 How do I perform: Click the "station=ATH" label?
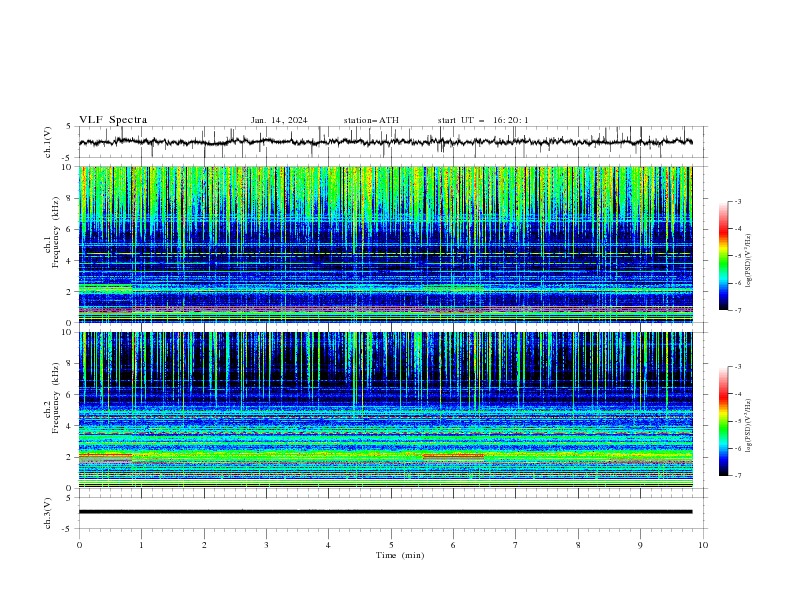click(x=371, y=120)
